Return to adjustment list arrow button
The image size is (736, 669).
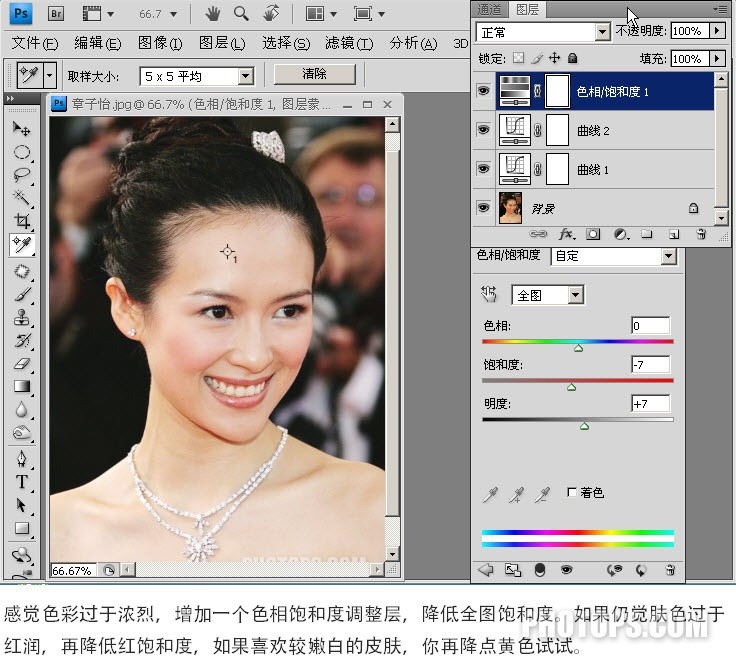pyautogui.click(x=485, y=570)
